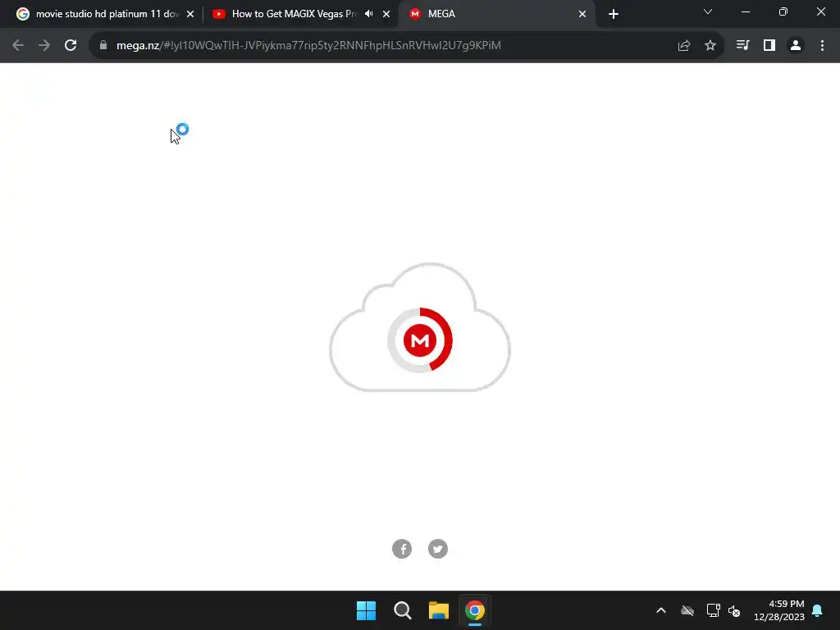Open the Windows Start menu
Image resolution: width=840 pixels, height=630 pixels.
[x=367, y=610]
